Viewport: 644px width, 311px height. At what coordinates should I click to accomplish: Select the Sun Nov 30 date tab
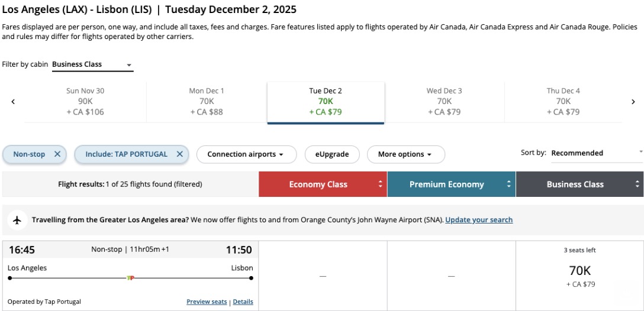[x=86, y=101]
